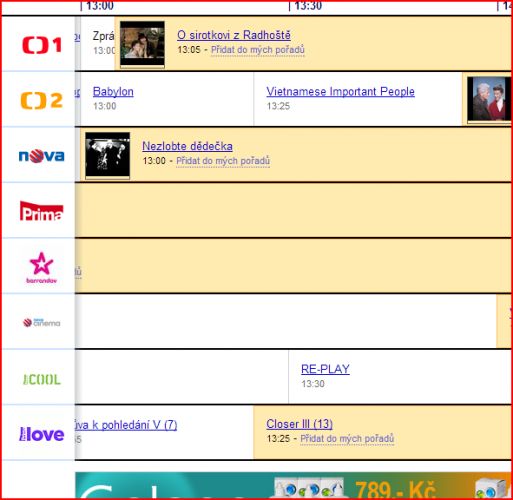The width and height of the screenshot is (513, 500).
Task: Select the Barrandov star logo
Action: 42,268
